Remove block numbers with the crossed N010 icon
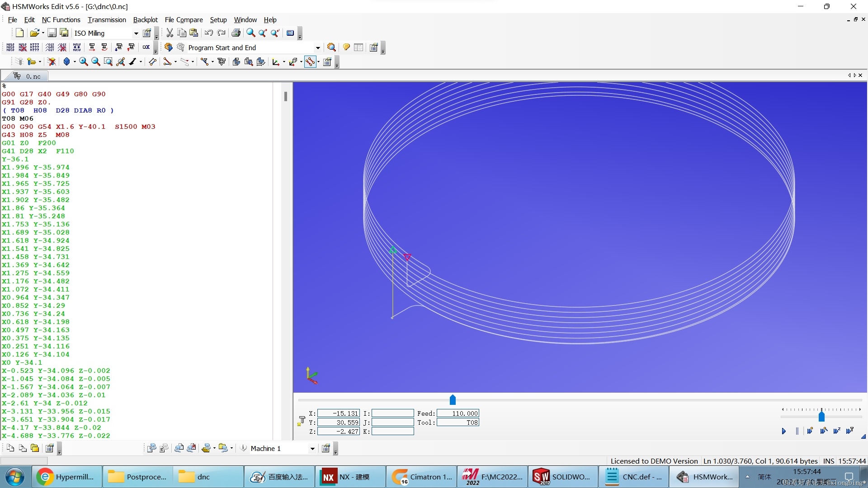The image size is (868, 488). tap(23, 47)
